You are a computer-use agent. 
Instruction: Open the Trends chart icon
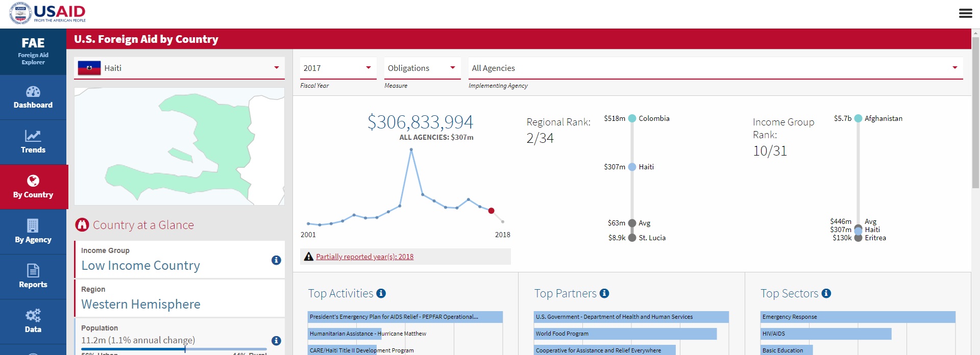click(33, 136)
